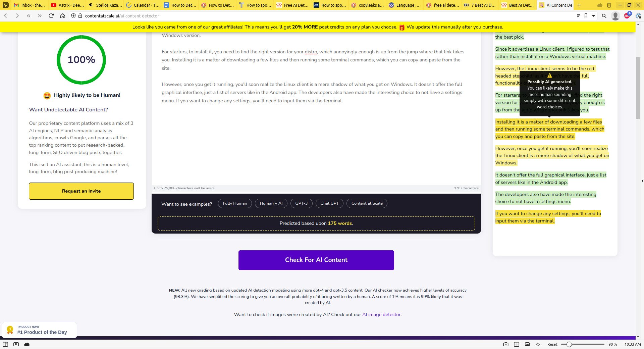Click 'Predicted based upon 175 words' box
The image size is (644, 349).
tap(316, 223)
